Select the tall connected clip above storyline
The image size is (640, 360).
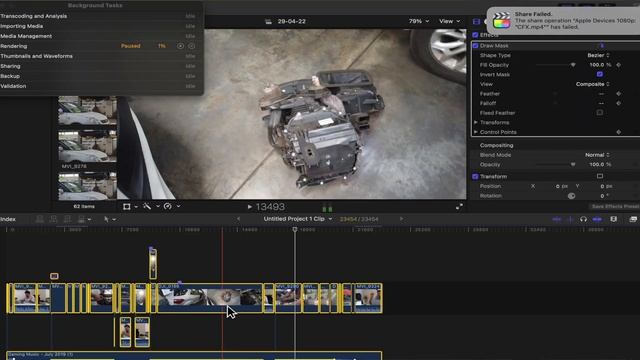[153, 264]
